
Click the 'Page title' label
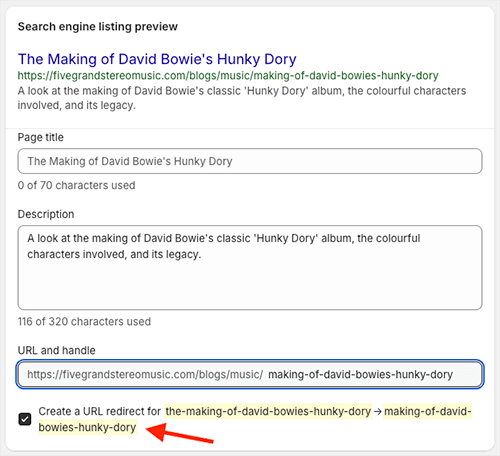click(41, 137)
